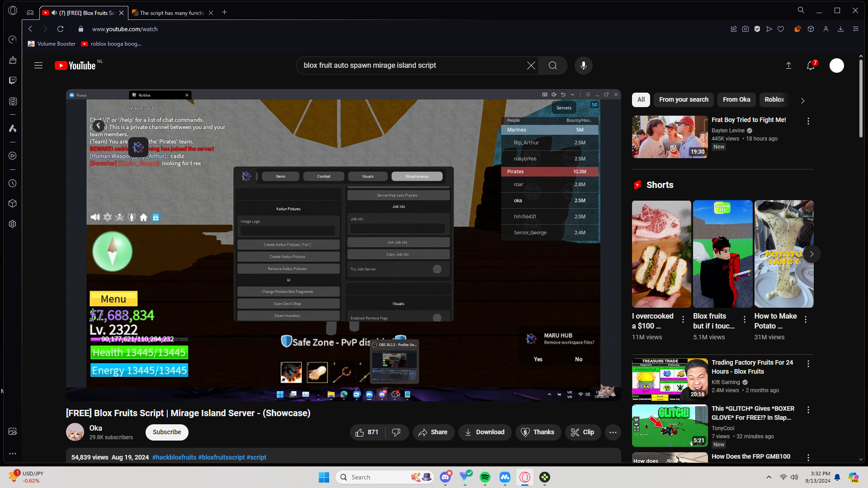This screenshot has height=488, width=868.
Task: Mute the YouTube tab audio
Action: coord(54,13)
